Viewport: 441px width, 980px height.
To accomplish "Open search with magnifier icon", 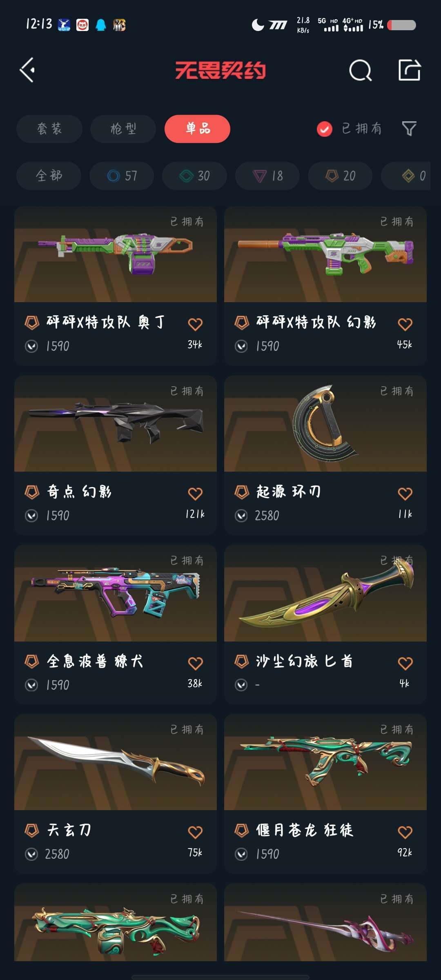I will (361, 71).
